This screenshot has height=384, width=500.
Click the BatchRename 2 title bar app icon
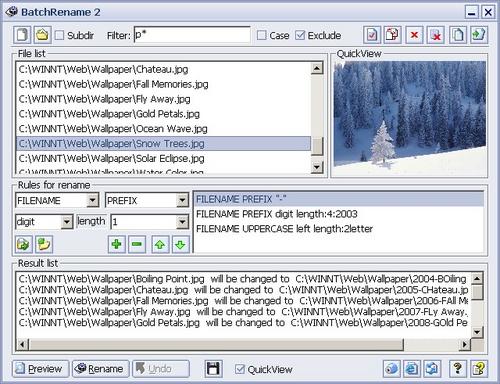(x=11, y=12)
